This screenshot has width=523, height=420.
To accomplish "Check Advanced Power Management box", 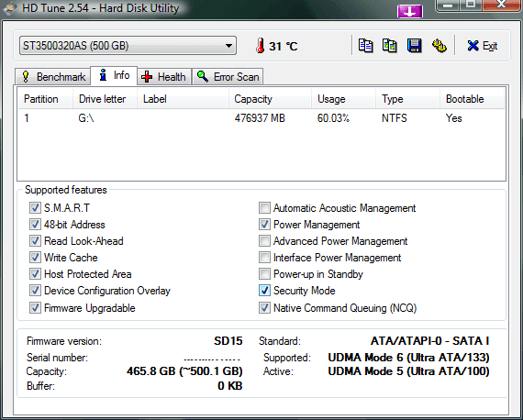I will [x=264, y=240].
